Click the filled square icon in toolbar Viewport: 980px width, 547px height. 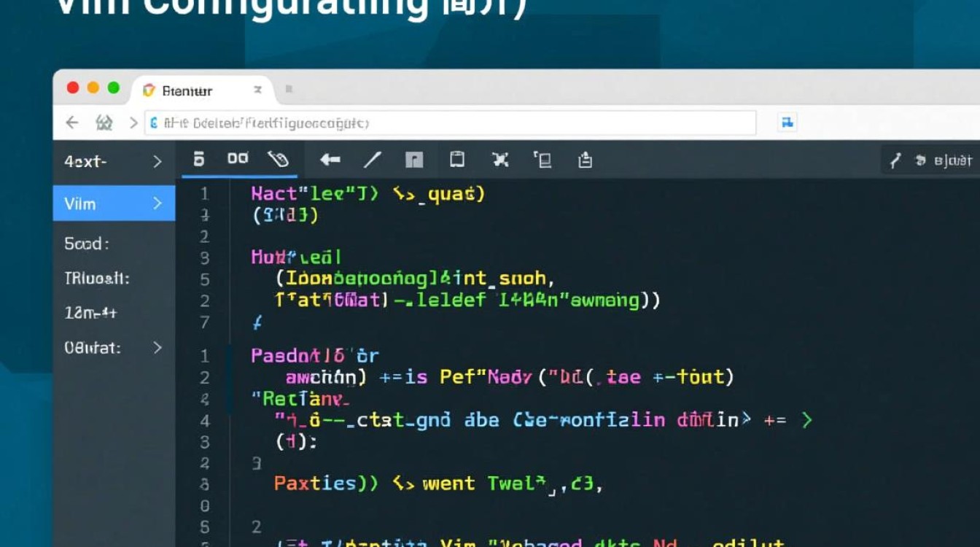tap(414, 160)
